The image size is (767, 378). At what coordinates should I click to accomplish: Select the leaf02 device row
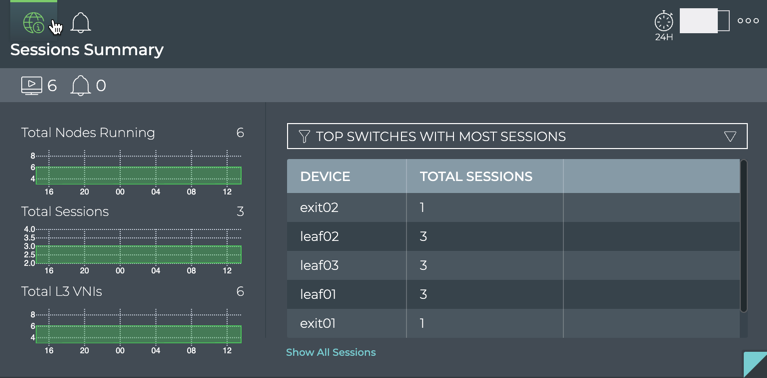click(x=513, y=237)
